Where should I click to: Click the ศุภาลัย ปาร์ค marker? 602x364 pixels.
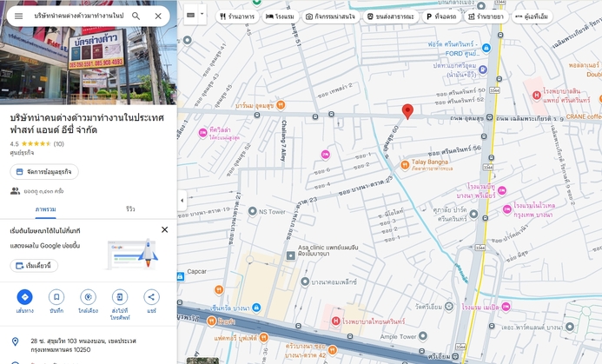click(x=473, y=215)
